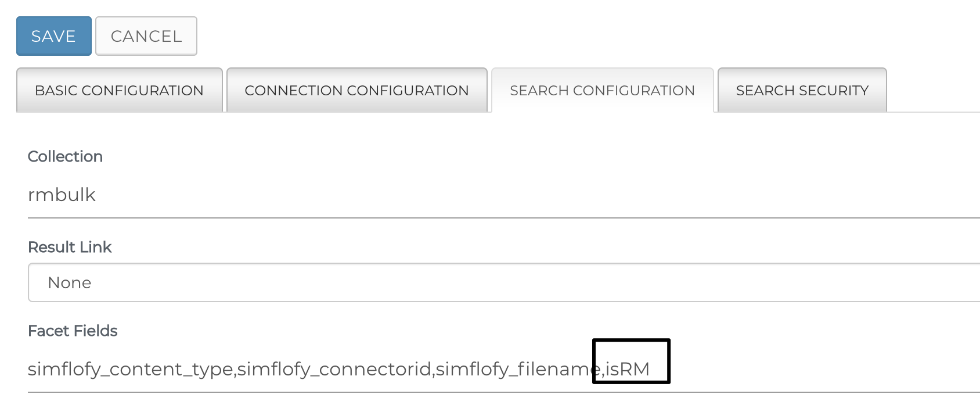Click the simflofy_content_type text in Facet Fields
The height and width of the screenshot is (394, 980).
(x=131, y=369)
